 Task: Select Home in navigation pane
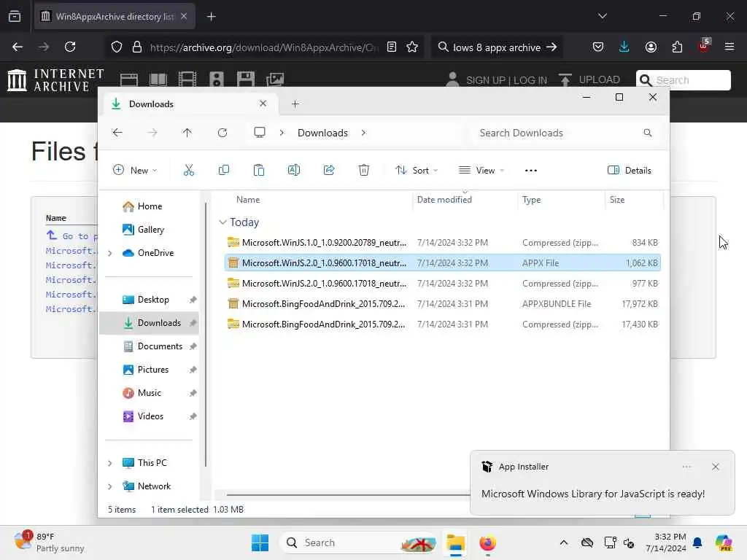tap(150, 206)
